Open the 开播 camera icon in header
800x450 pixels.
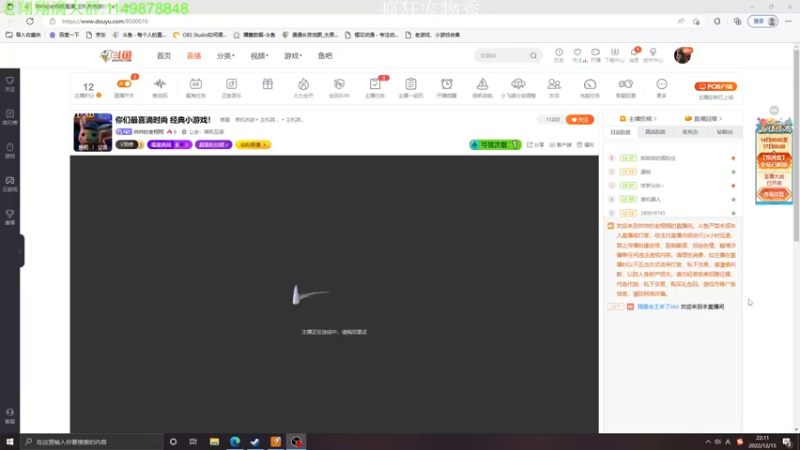click(595, 52)
